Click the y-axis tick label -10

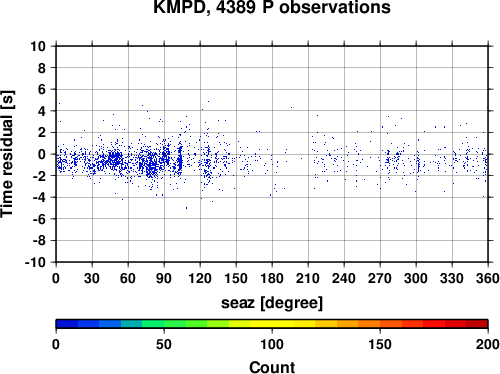coord(35,262)
